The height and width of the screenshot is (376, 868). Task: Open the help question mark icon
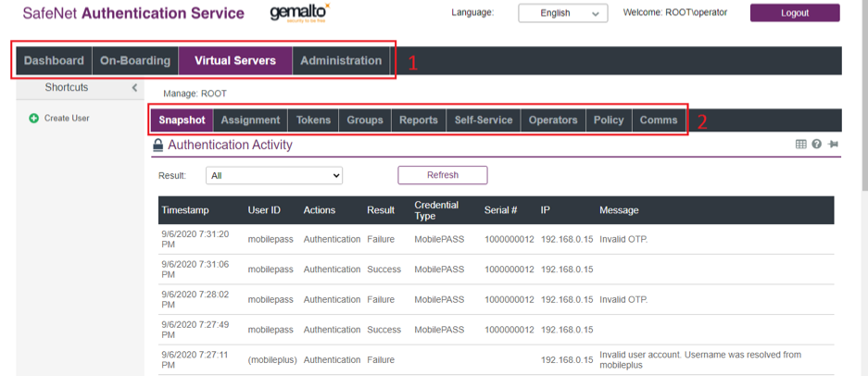pyautogui.click(x=816, y=144)
